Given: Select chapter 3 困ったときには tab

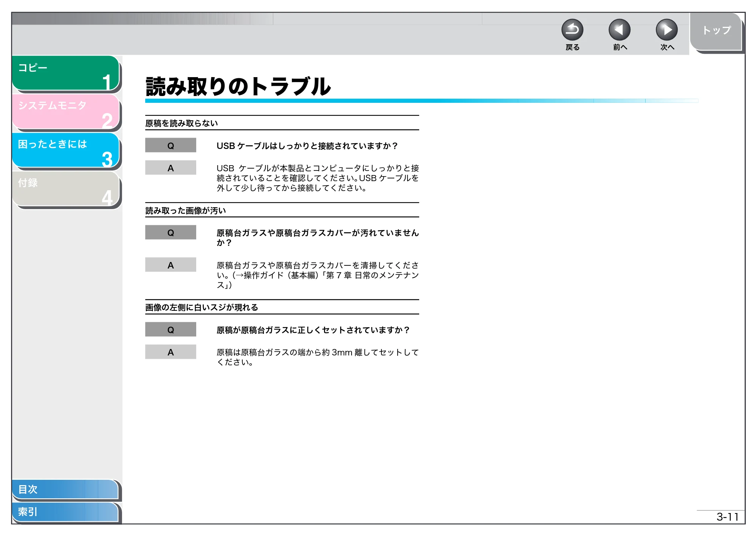Looking at the screenshot, I should click(66, 150).
